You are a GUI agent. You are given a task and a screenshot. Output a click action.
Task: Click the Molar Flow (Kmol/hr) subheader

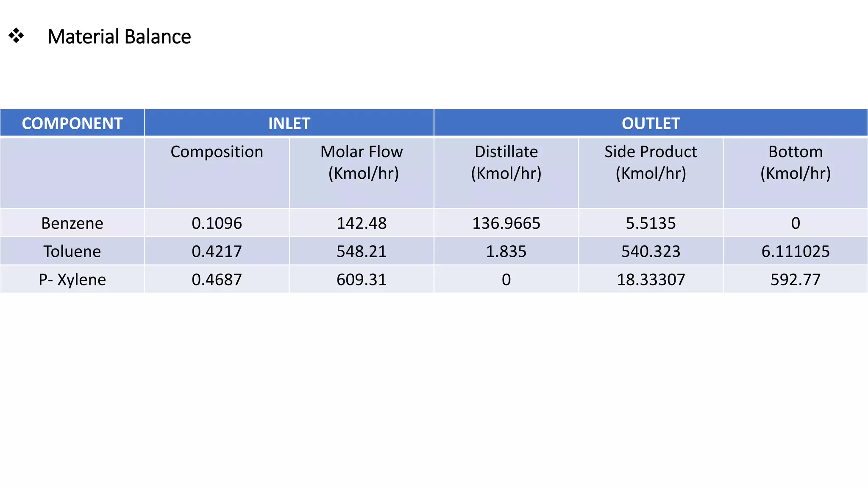pos(362,162)
